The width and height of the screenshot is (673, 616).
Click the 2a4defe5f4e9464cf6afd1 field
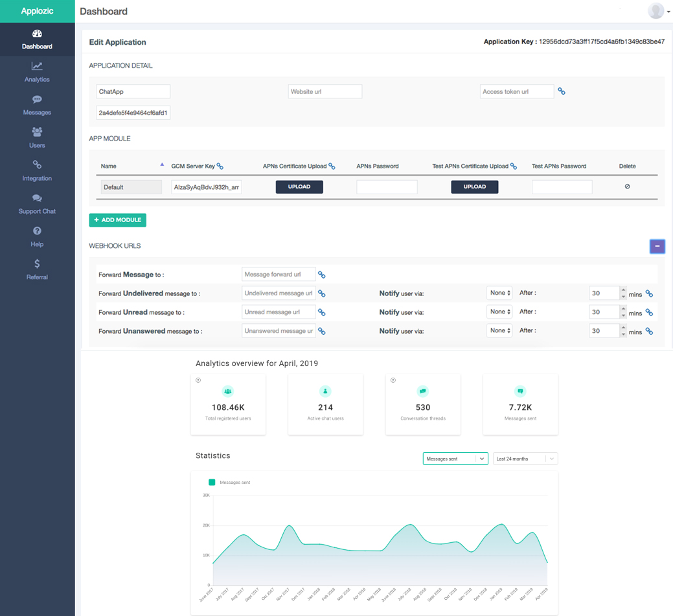tap(133, 113)
